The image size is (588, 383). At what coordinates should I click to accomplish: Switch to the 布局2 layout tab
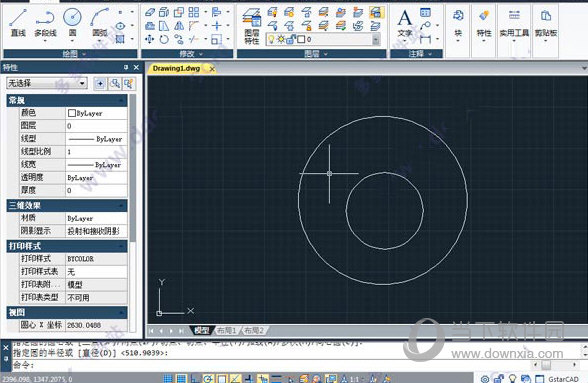pos(254,330)
